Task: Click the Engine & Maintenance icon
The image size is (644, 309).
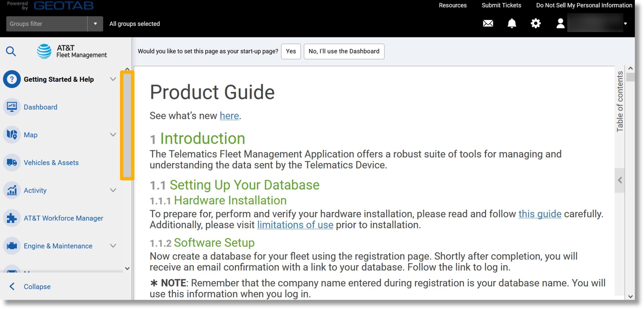Action: click(12, 246)
